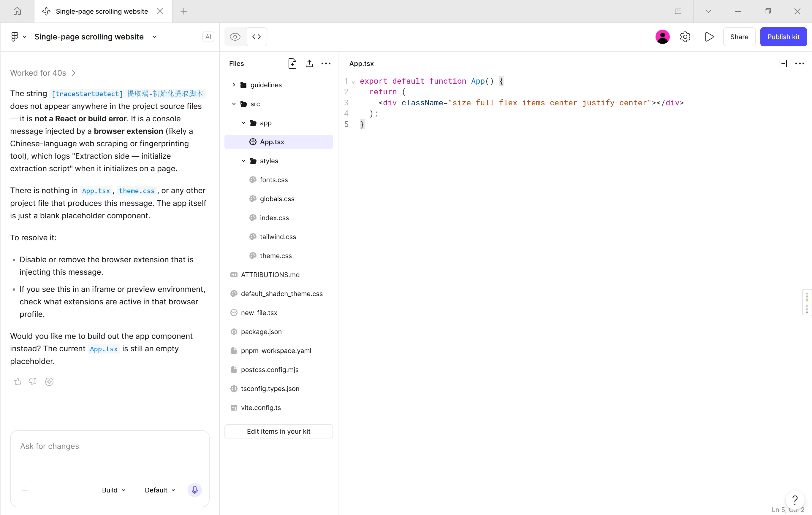Open package.json file
812x515 pixels.
tap(278, 332)
